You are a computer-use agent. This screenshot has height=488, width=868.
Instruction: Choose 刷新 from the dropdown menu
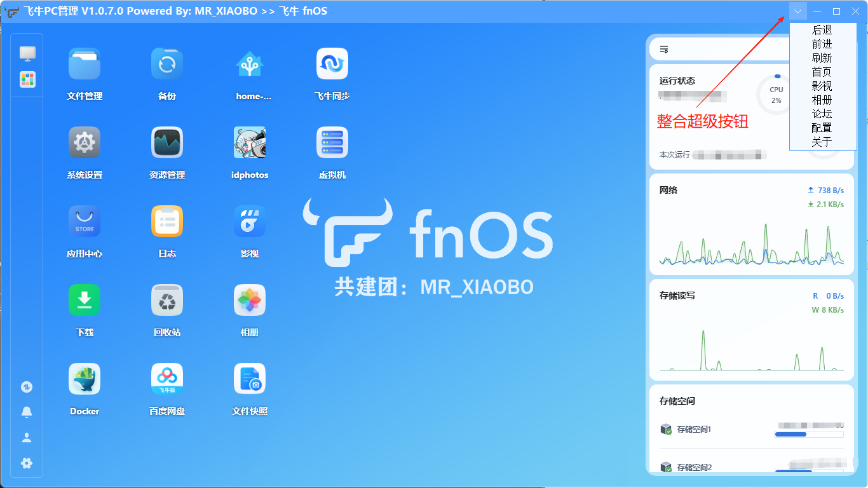822,58
